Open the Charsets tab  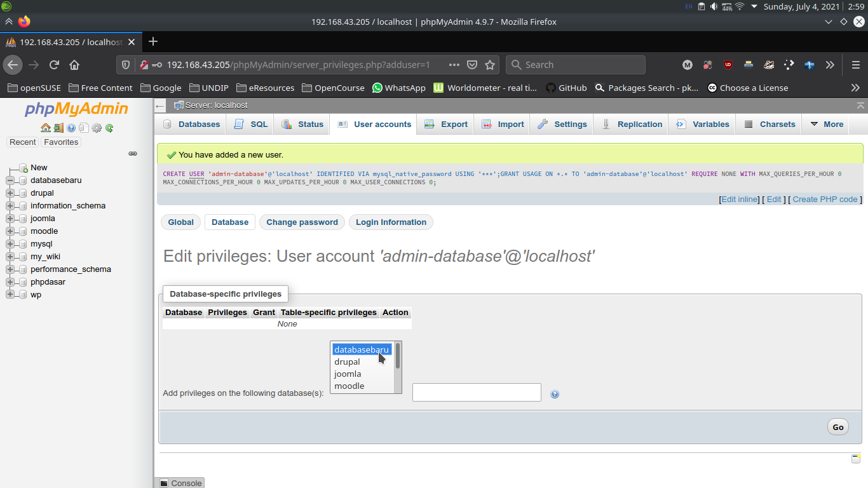(770, 125)
